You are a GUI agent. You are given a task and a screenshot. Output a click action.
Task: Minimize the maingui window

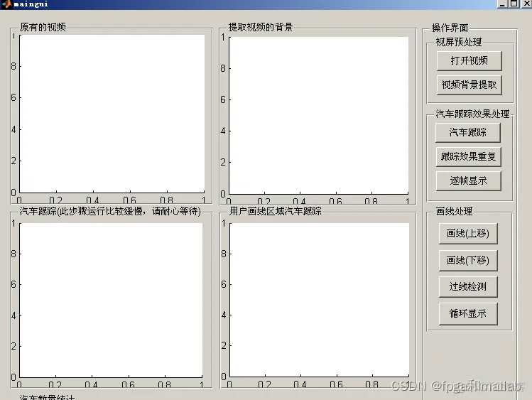coord(502,4)
